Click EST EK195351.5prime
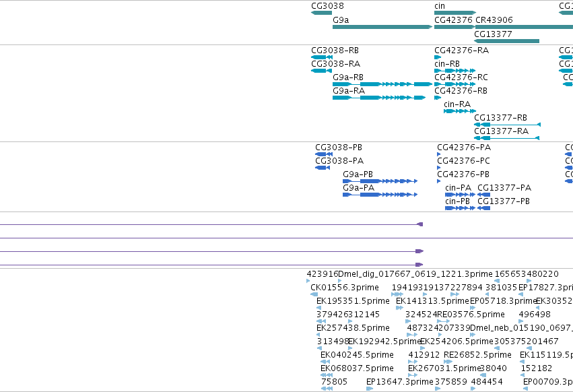 pyautogui.click(x=318, y=308)
